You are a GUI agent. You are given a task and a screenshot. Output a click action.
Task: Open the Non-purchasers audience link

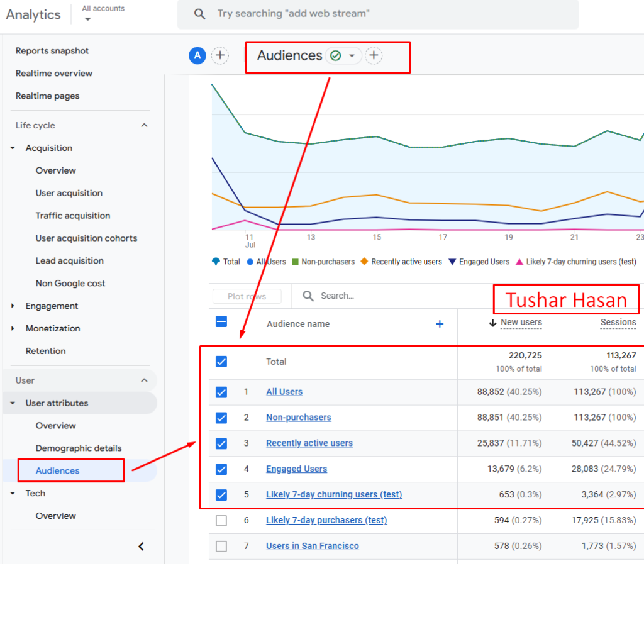point(298,417)
